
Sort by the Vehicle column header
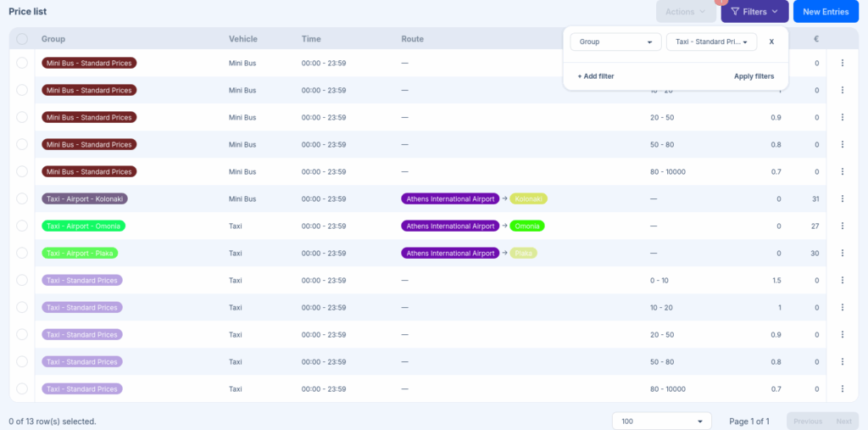pyautogui.click(x=243, y=39)
